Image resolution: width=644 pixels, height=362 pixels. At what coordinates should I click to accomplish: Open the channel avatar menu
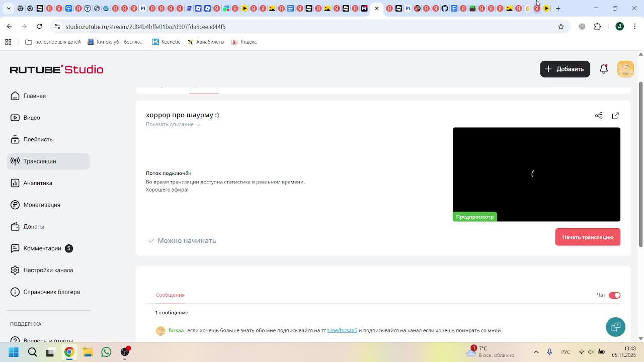625,69
